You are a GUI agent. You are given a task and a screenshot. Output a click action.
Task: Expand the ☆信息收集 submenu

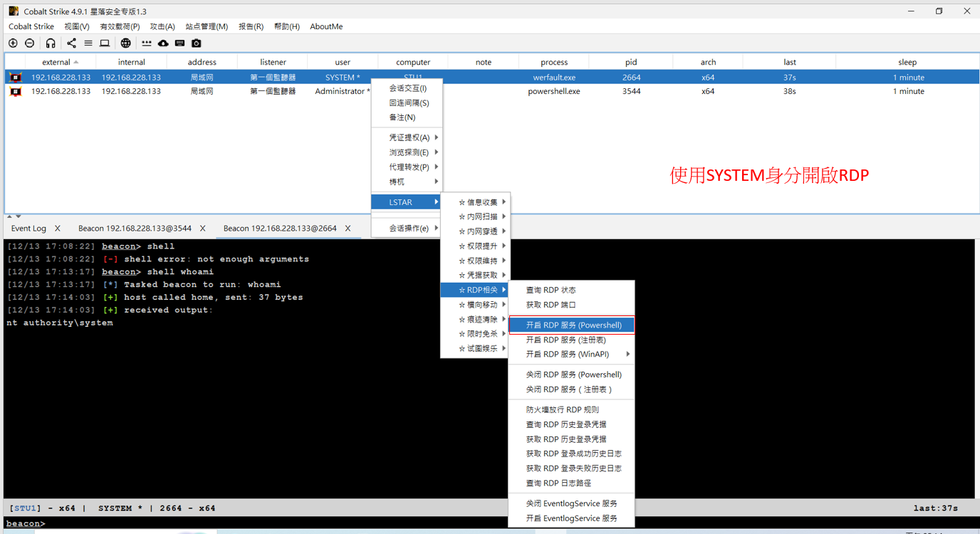tap(476, 202)
